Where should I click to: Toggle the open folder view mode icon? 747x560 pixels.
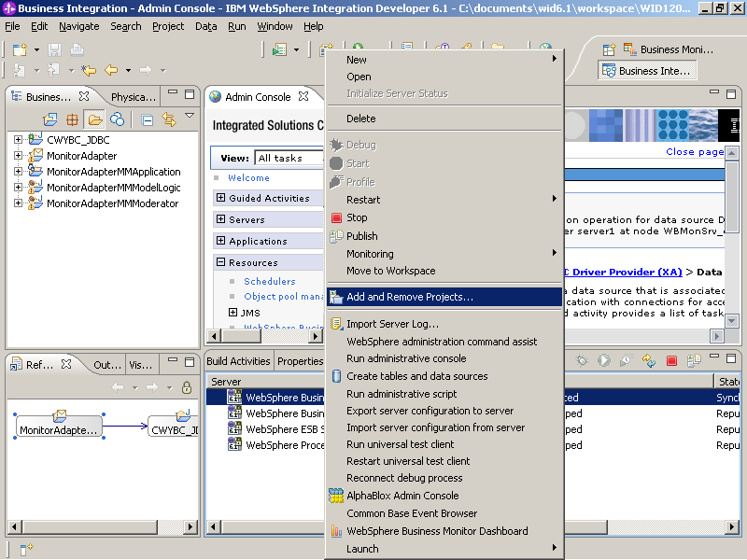[x=94, y=119]
